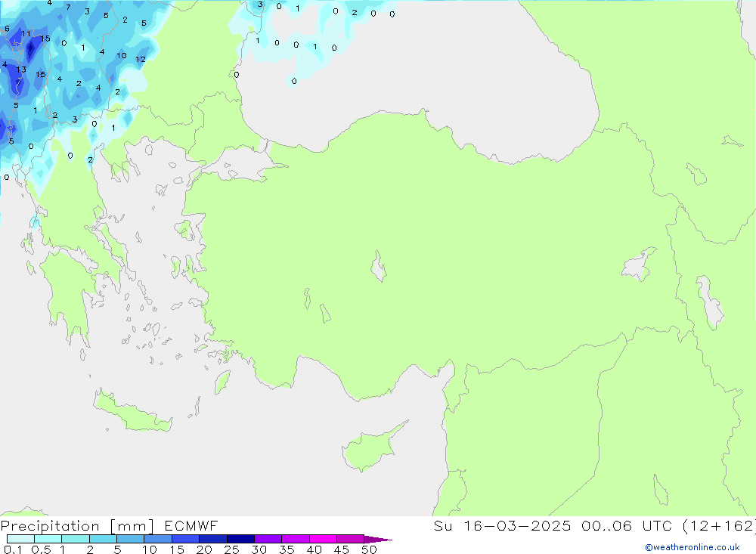756x554 pixels.
Task: Click the 'Precipitation' title word
Action: 50,526
